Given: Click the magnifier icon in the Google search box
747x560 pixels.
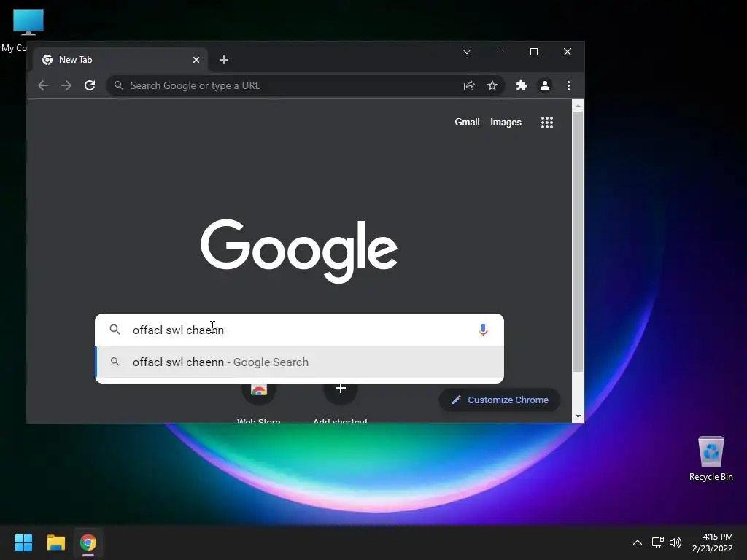Looking at the screenshot, I should tap(115, 329).
